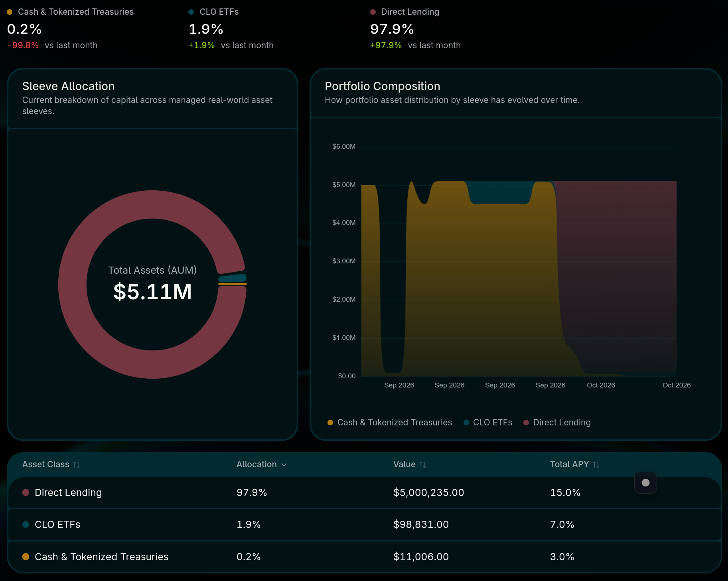Open the Allocation sort chevron

(284, 464)
